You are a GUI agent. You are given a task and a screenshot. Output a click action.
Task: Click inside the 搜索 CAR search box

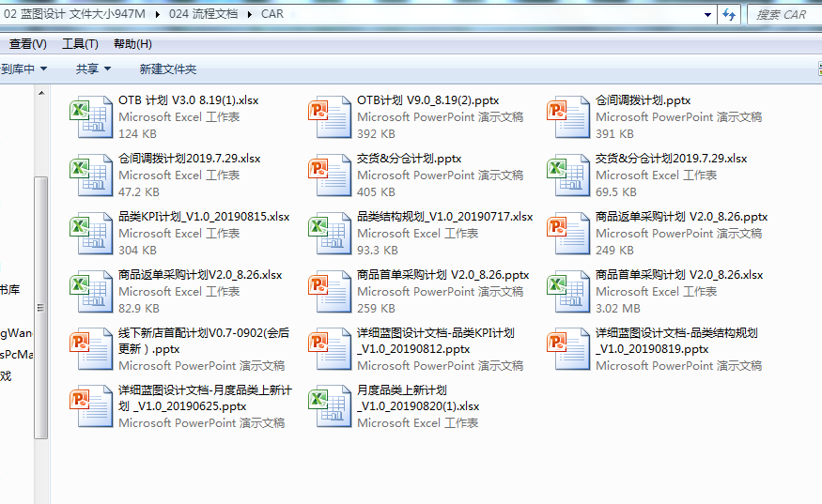pyautogui.click(x=784, y=14)
